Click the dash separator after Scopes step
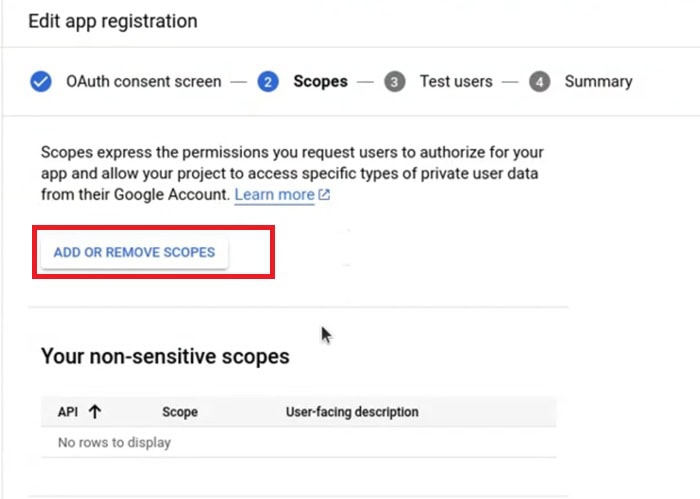700x499 pixels. pyautogui.click(x=365, y=82)
